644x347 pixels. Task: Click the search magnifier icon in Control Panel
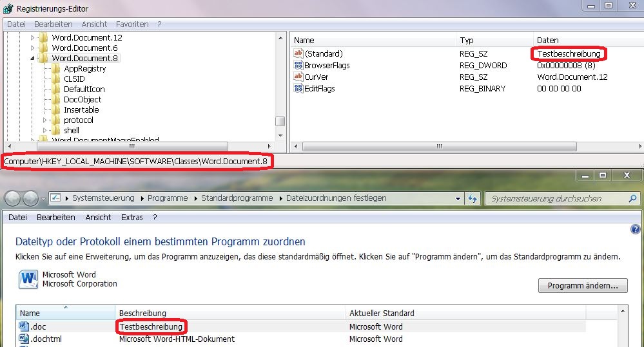pyautogui.click(x=632, y=198)
